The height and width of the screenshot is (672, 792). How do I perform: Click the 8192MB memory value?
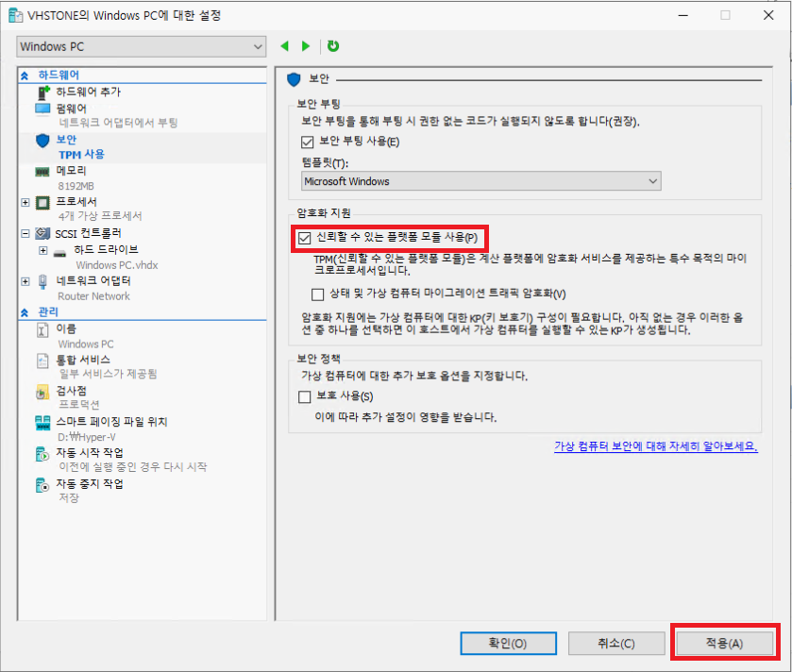(76, 186)
